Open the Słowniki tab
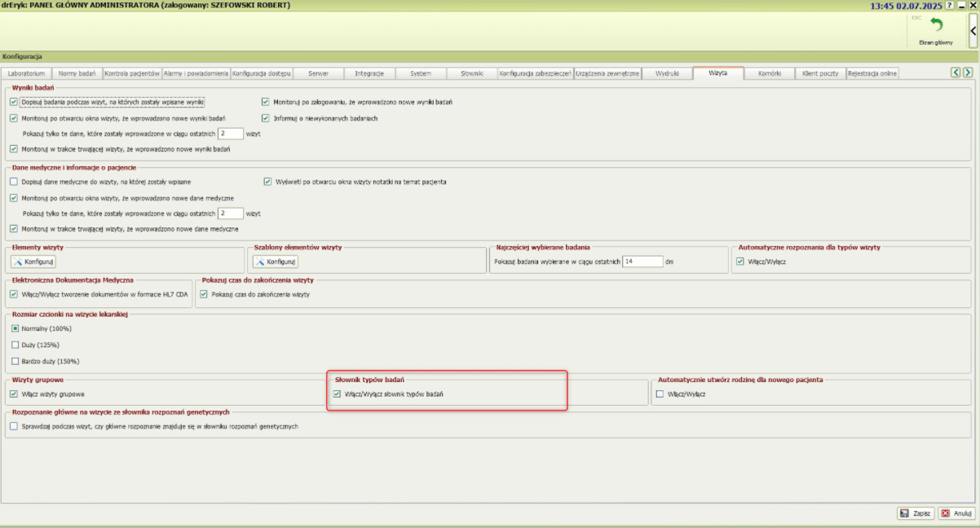The height and width of the screenshot is (528, 980). [x=471, y=73]
